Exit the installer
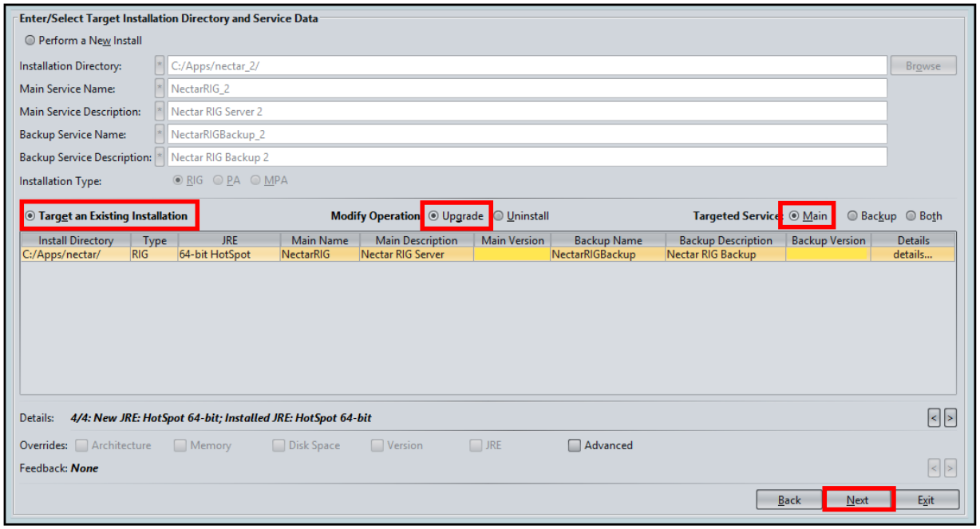980x529 pixels. click(x=926, y=500)
